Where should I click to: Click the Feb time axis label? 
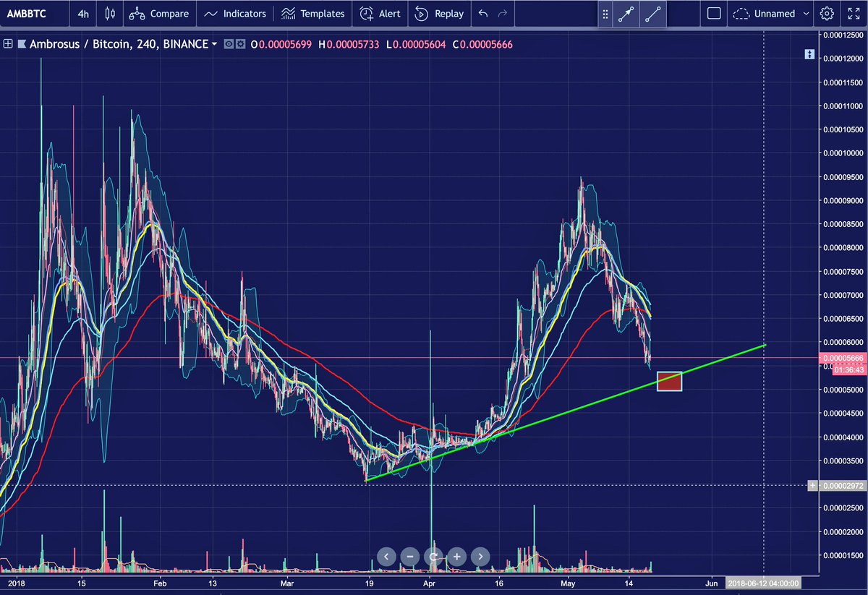pos(160,582)
